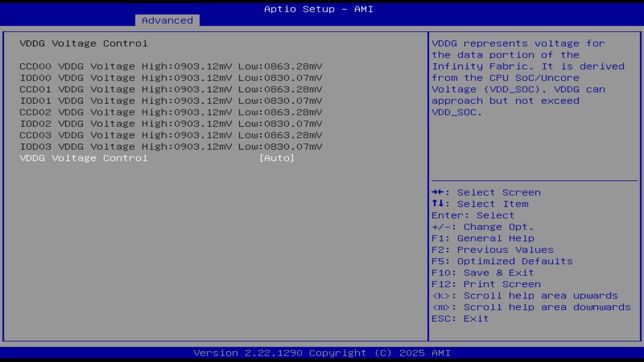Select the VDDG Voltage Control setting row
644x362 pixels.
click(x=84, y=158)
